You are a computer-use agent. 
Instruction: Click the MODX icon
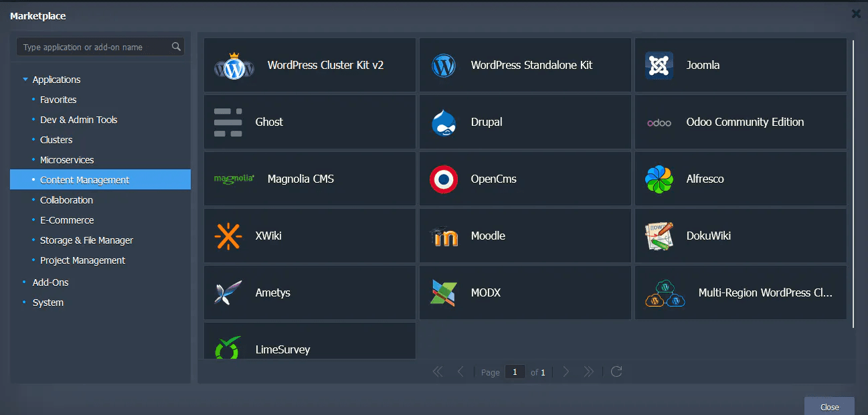coord(443,293)
